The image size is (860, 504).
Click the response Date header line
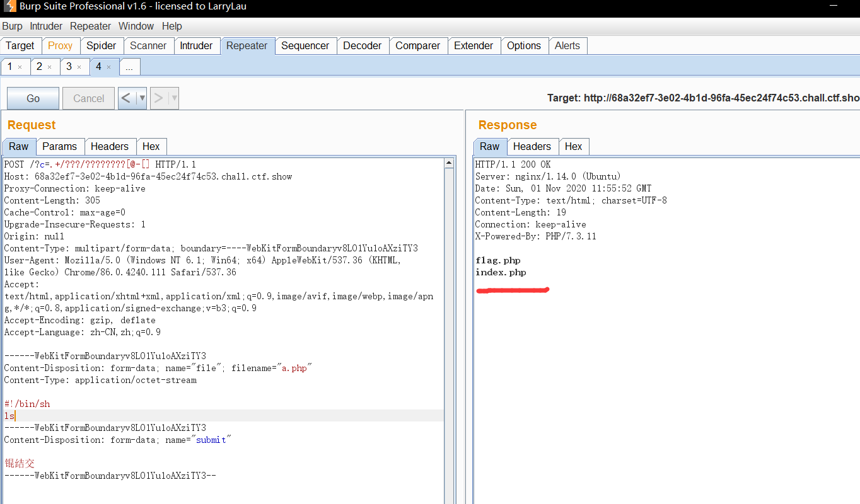coord(564,188)
